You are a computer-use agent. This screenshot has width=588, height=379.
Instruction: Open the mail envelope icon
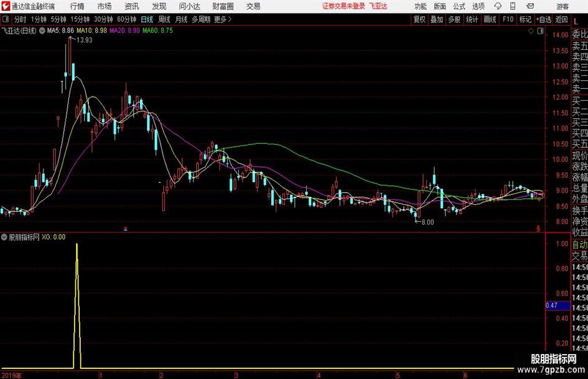pyautogui.click(x=530, y=6)
